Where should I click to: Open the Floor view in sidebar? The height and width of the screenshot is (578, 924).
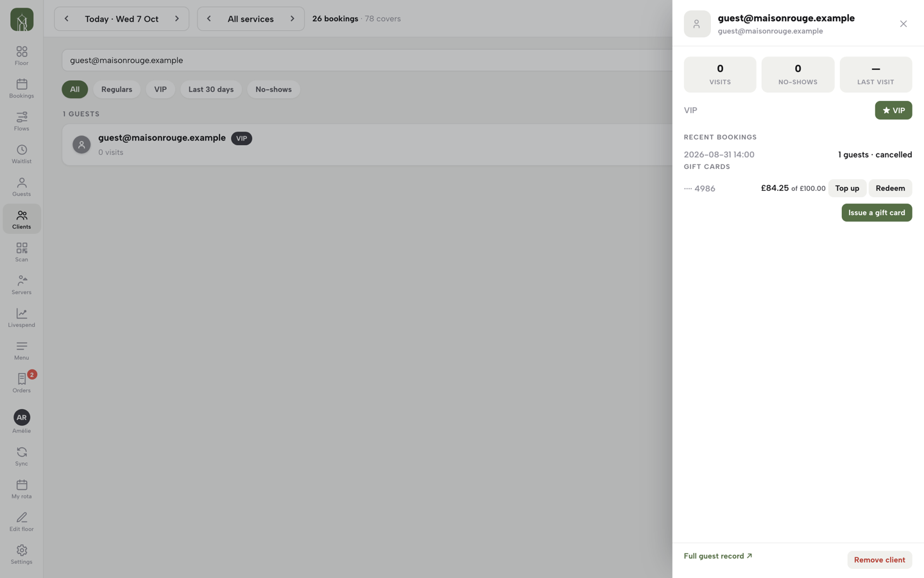pyautogui.click(x=22, y=56)
